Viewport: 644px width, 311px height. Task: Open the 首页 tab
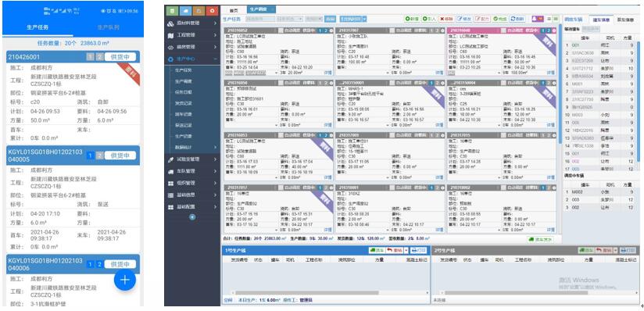[234, 10]
